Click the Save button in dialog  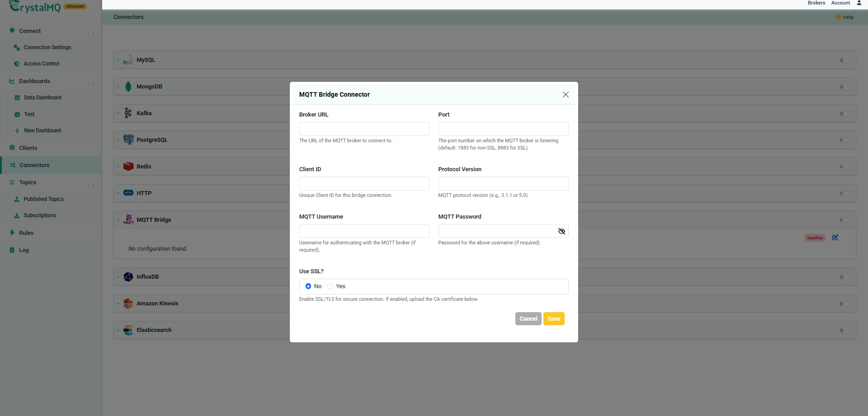[554, 319]
